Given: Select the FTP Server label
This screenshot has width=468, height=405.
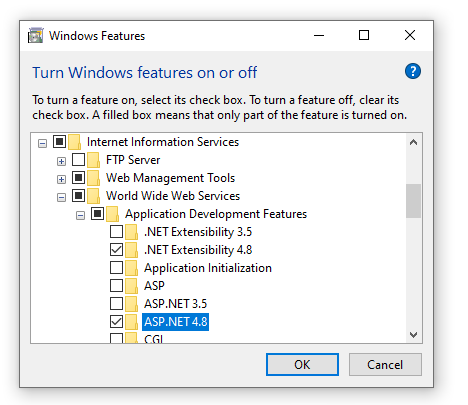Looking at the screenshot, I should pos(133,160).
